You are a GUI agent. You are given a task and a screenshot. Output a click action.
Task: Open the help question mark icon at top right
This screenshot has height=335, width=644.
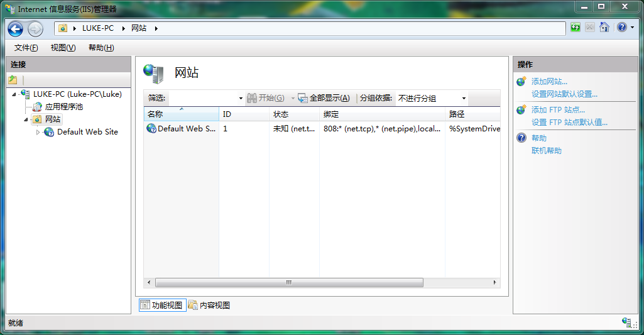tap(622, 27)
